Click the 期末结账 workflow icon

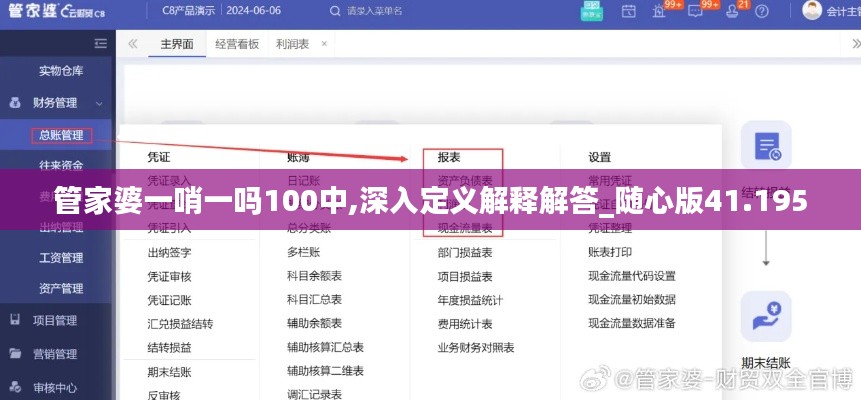(x=766, y=316)
